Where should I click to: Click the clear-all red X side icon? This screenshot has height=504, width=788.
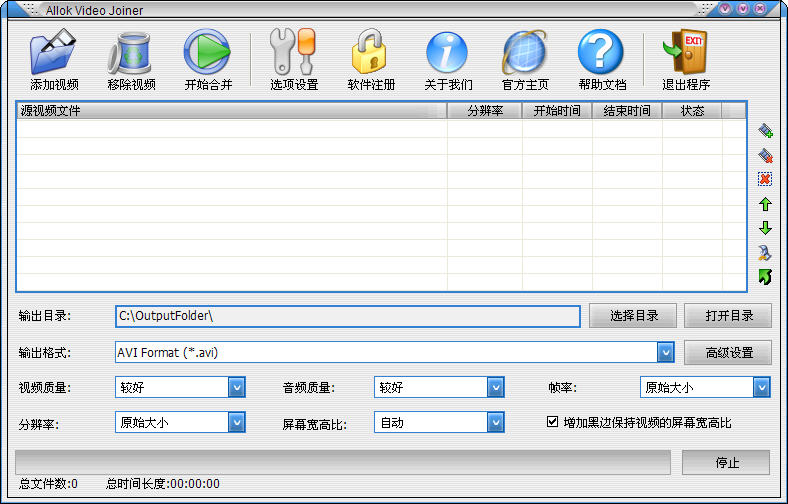[765, 179]
